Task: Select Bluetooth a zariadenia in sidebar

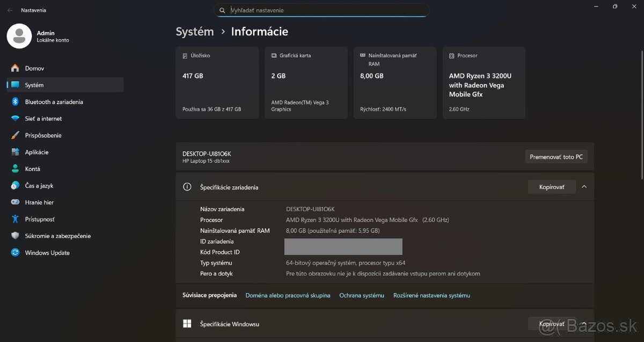Action: 65,101
